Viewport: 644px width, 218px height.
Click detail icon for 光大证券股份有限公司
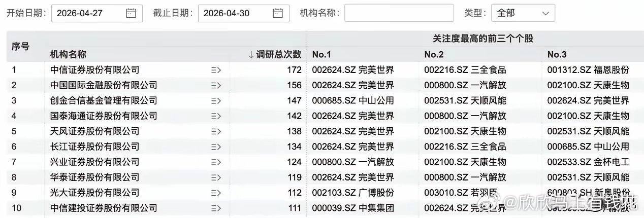pyautogui.click(x=216, y=193)
